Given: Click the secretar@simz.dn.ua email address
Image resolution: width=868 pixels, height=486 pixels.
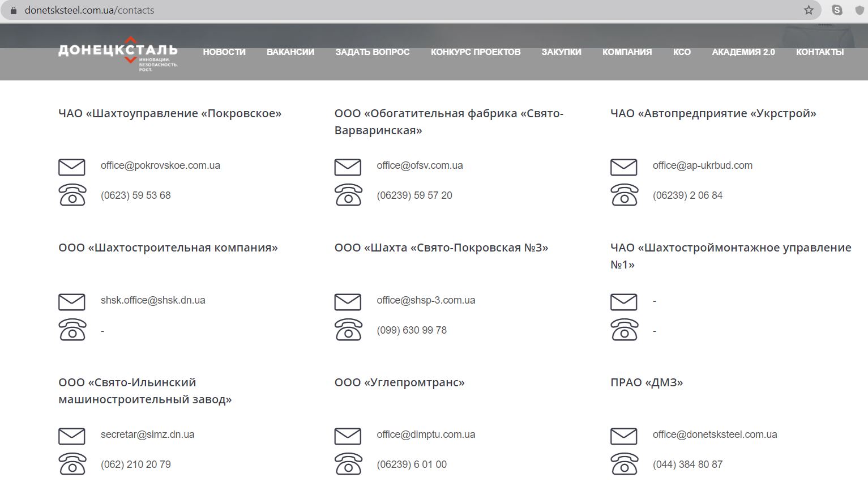Looking at the screenshot, I should 148,434.
